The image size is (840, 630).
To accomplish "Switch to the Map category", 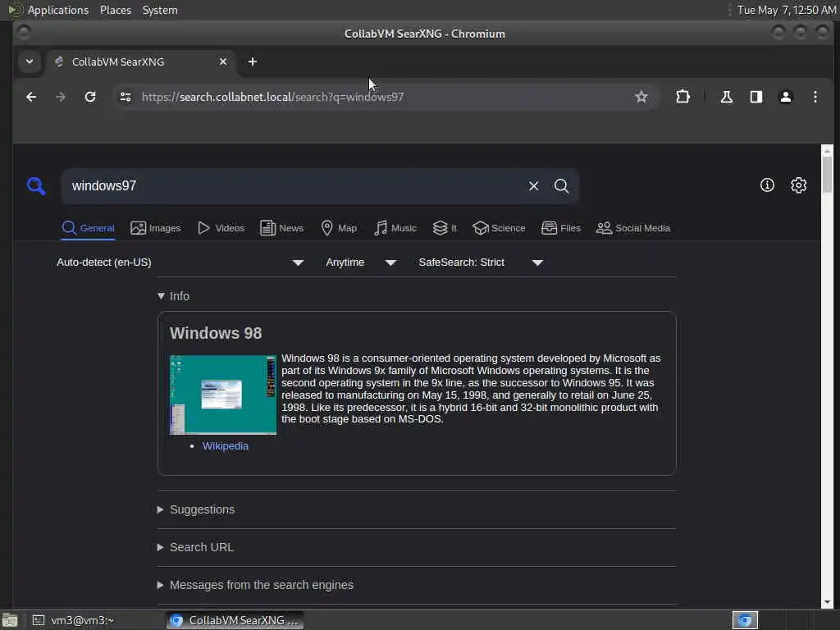I will [339, 228].
